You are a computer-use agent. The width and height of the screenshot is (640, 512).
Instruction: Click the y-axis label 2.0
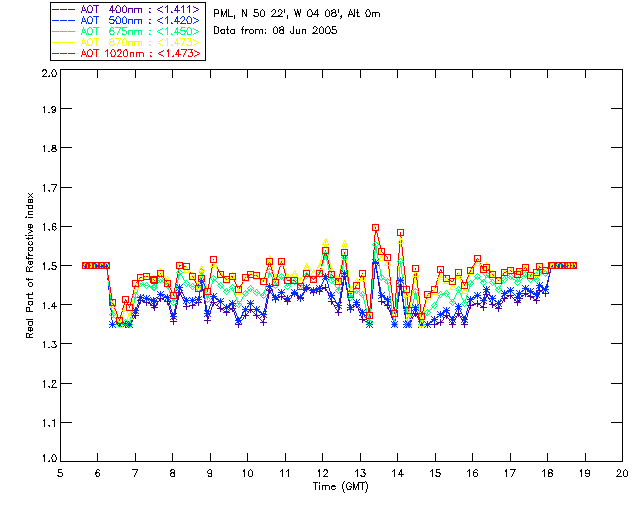pos(49,73)
